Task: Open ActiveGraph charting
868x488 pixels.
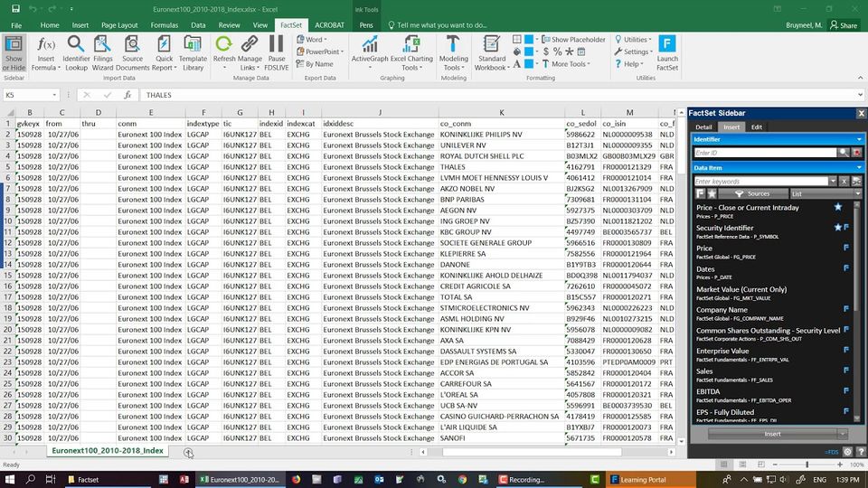Action: point(370,53)
